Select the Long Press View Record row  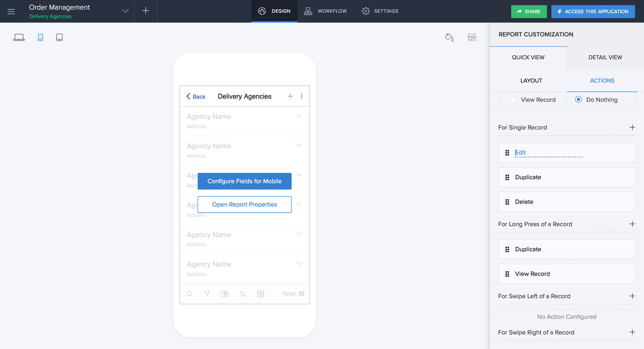(x=567, y=274)
